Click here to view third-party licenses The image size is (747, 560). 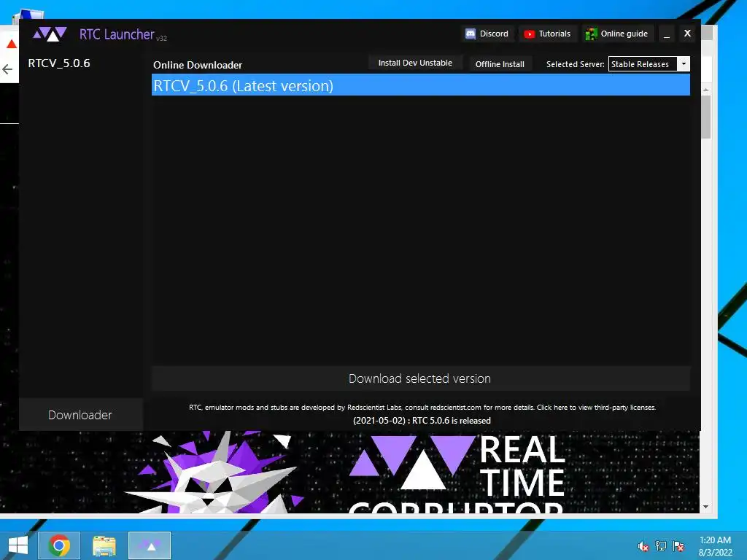[596, 407]
